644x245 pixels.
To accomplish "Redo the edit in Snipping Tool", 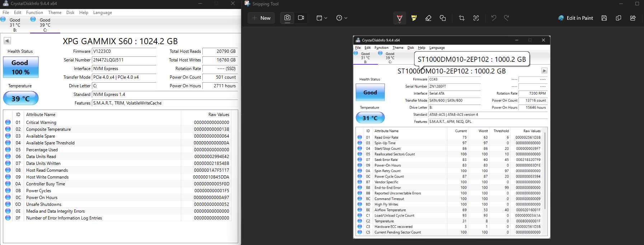I will coord(507,18).
